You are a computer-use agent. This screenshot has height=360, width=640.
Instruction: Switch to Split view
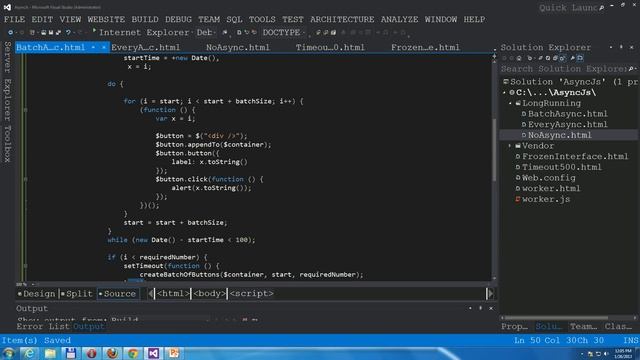[76, 293]
